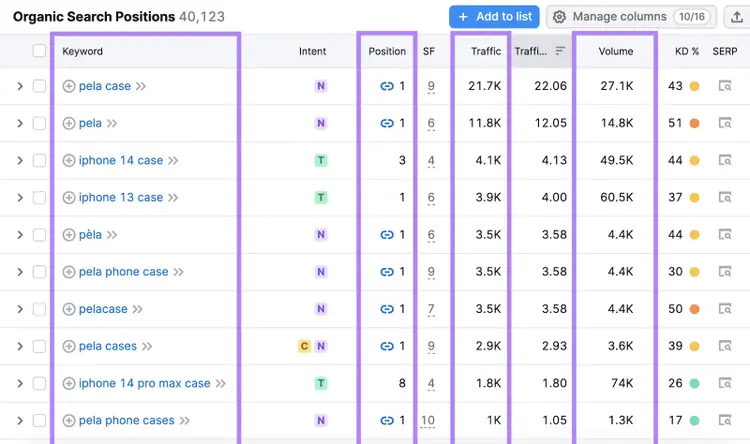Click SF value 9 for pela case
This screenshot has width=750, height=444.
coord(431,86)
